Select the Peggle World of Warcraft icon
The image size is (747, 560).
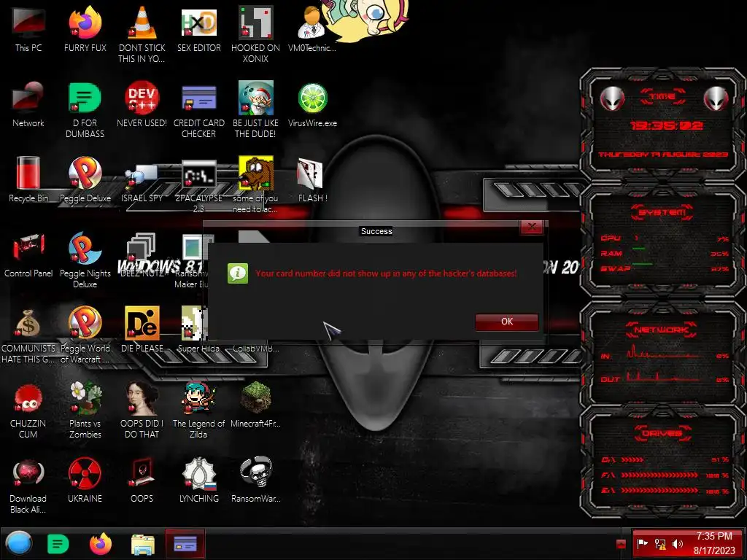point(85,335)
